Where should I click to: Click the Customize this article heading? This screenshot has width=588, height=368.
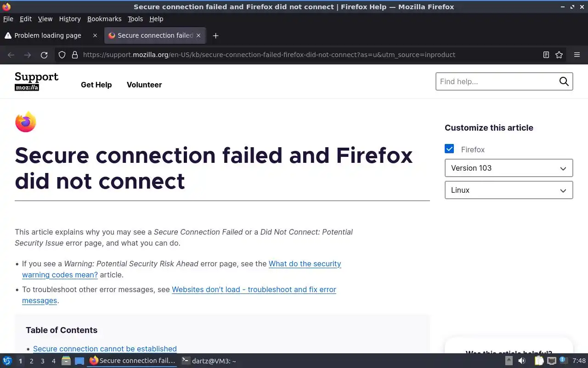(x=489, y=128)
